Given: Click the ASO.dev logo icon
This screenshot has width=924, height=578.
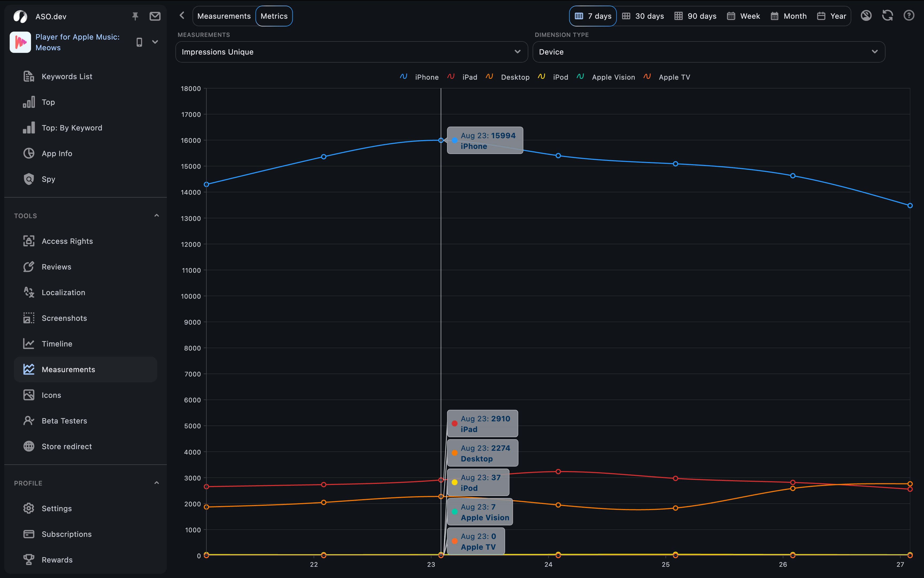Looking at the screenshot, I should coord(20,16).
